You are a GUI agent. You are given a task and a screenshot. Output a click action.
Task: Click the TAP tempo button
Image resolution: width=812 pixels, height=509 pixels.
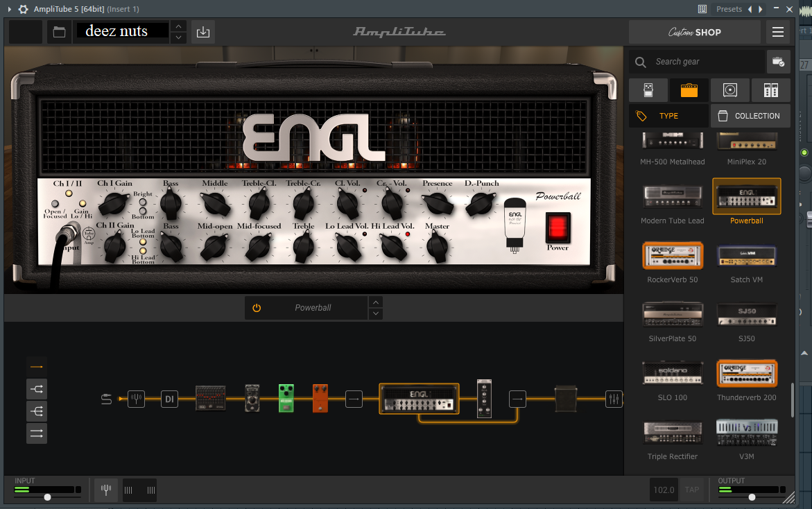point(692,490)
